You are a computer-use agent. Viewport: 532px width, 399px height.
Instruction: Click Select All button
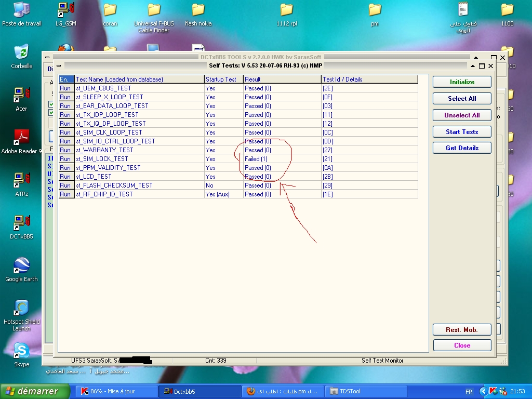(462, 98)
